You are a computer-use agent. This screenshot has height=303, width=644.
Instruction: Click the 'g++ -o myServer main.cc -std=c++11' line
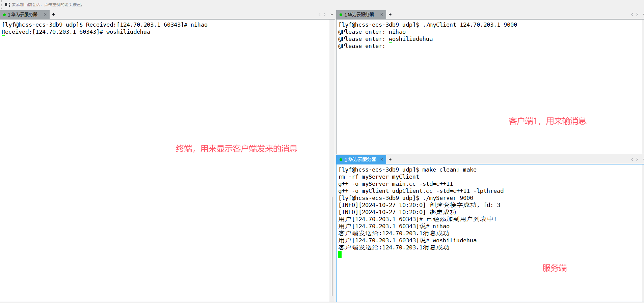pos(396,184)
